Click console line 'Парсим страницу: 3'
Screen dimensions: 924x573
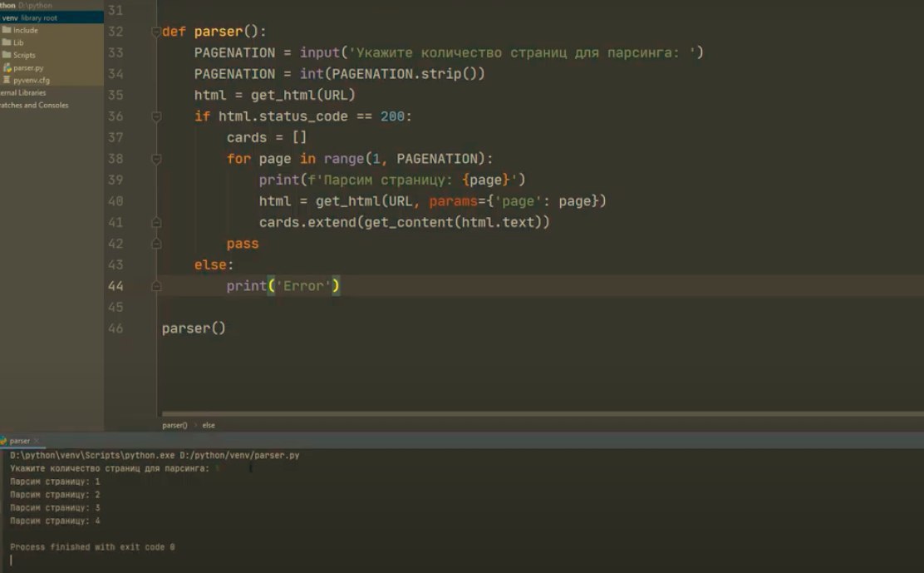55,507
